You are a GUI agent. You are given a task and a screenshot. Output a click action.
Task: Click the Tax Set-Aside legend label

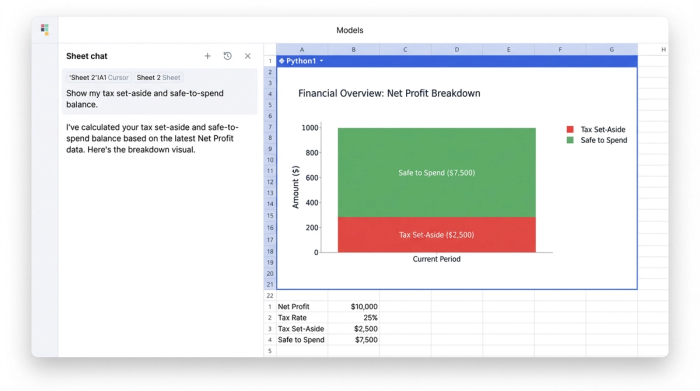[603, 129]
